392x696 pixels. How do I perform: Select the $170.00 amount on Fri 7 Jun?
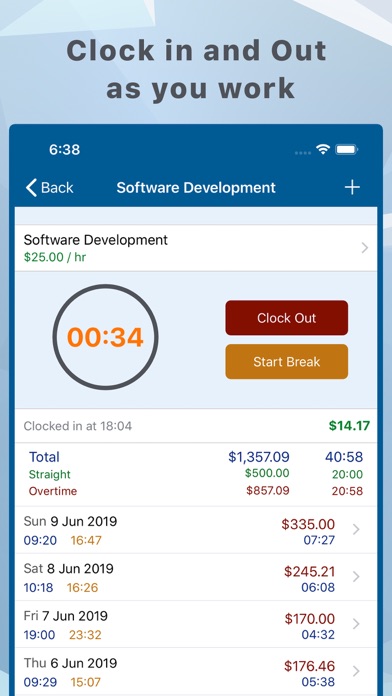pos(310,618)
